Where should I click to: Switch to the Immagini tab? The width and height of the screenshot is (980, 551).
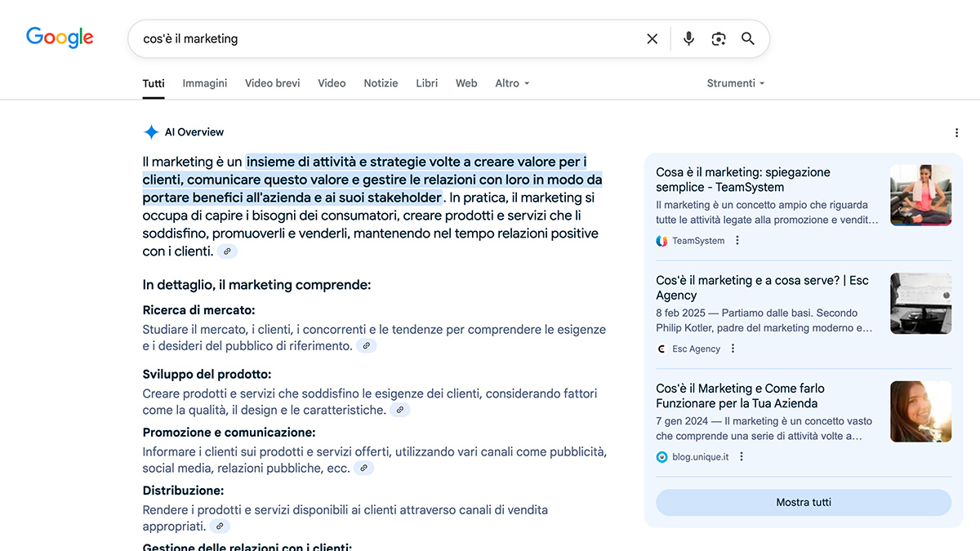coord(205,83)
